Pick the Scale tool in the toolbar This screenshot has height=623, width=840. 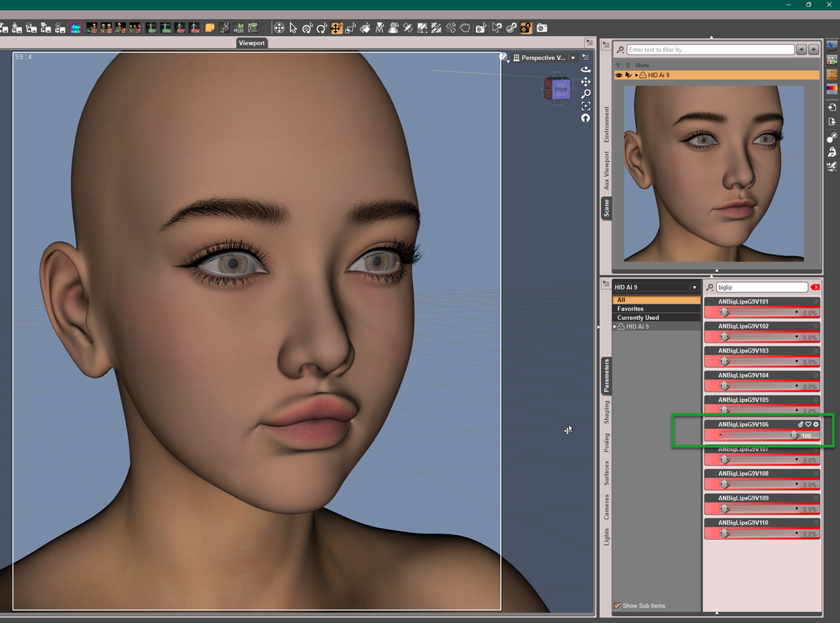[351, 28]
